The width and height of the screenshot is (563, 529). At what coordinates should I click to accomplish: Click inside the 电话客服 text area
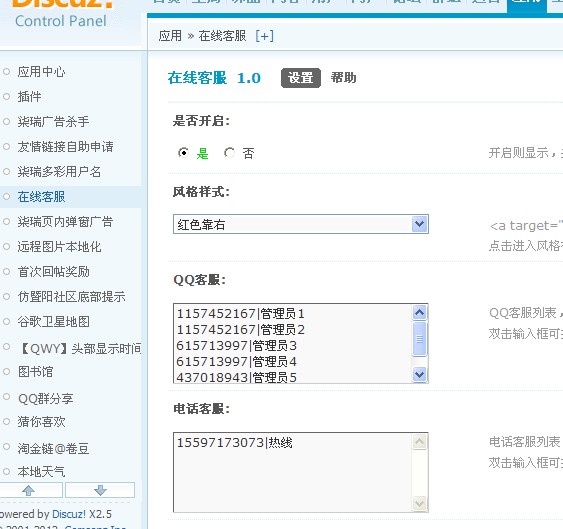pyautogui.click(x=293, y=472)
